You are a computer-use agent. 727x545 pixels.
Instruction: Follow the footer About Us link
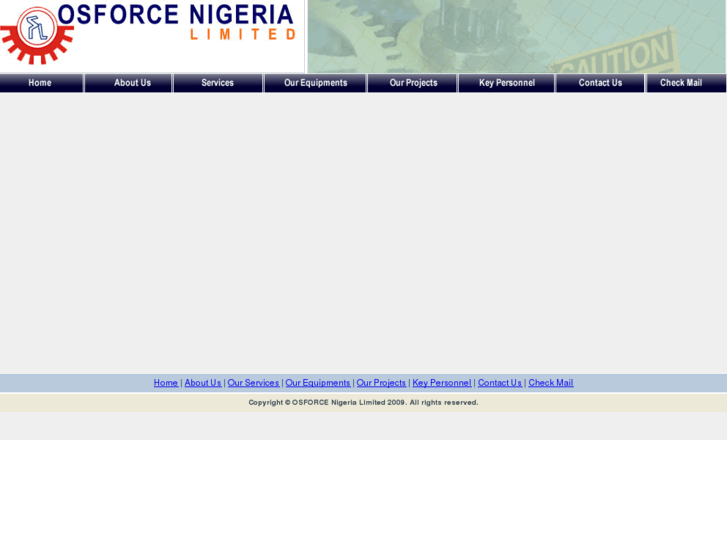(203, 383)
